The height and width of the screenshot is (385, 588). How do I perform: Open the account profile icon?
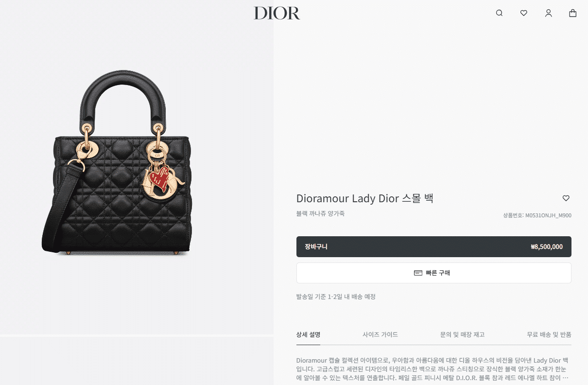[548, 13]
